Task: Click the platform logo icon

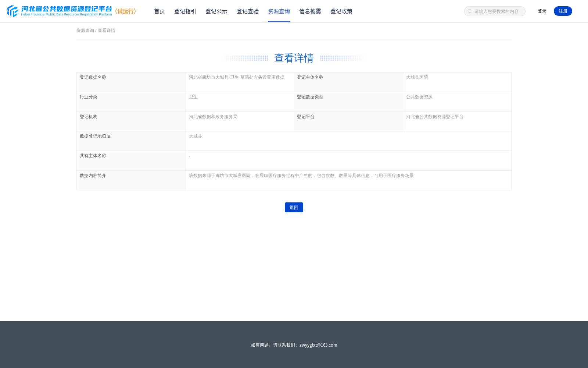Action: pyautogui.click(x=13, y=11)
